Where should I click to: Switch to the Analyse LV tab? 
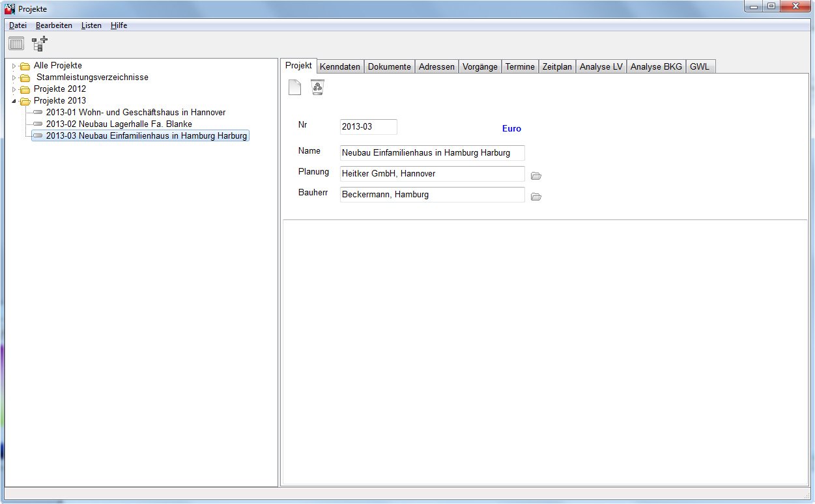(x=601, y=66)
